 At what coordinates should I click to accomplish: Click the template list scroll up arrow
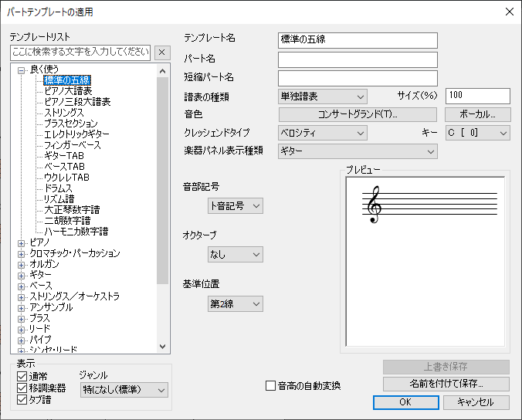[162, 71]
